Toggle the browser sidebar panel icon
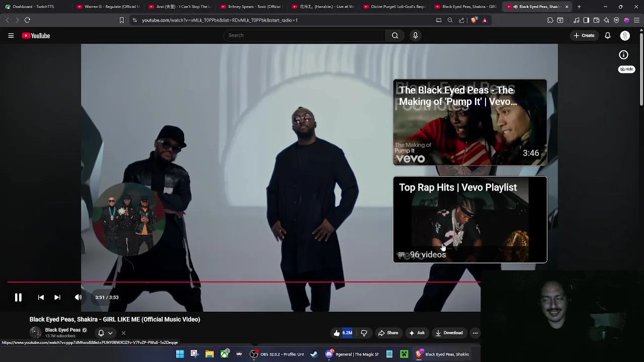This screenshot has height=362, width=644. click(586, 20)
